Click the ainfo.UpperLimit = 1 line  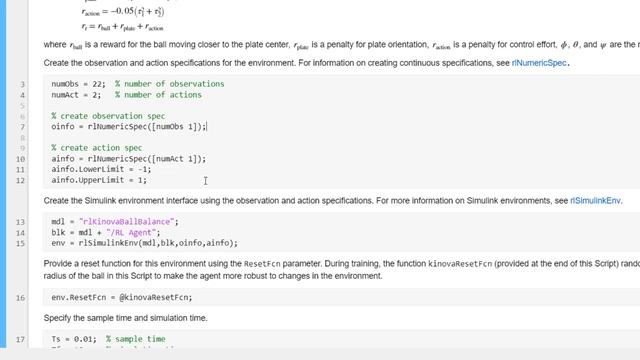(x=99, y=180)
